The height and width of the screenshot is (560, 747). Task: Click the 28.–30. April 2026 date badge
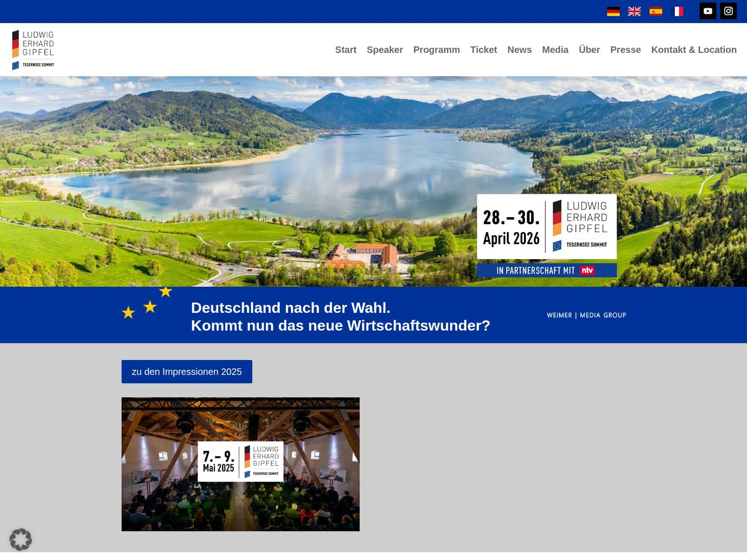(x=546, y=227)
